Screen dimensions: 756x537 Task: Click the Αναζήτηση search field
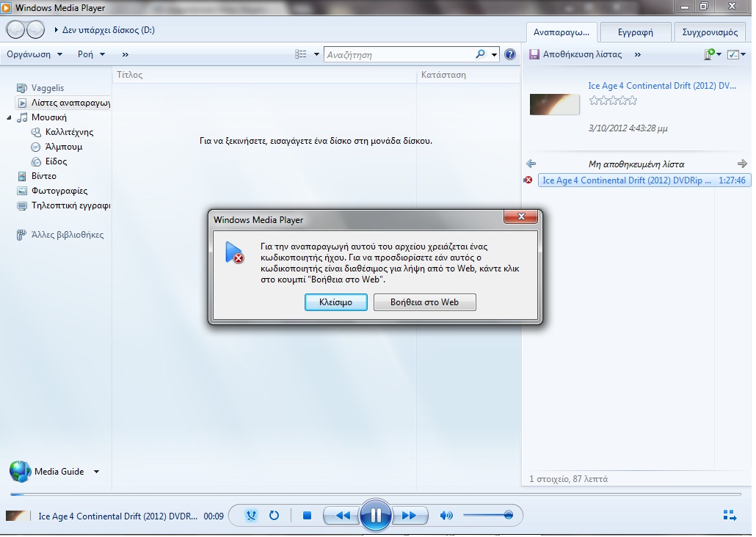400,54
